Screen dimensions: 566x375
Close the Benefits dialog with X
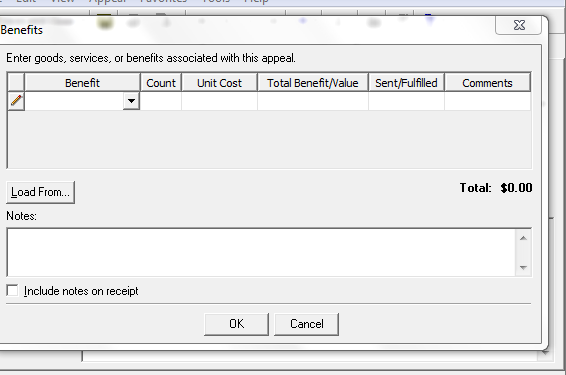[x=519, y=25]
